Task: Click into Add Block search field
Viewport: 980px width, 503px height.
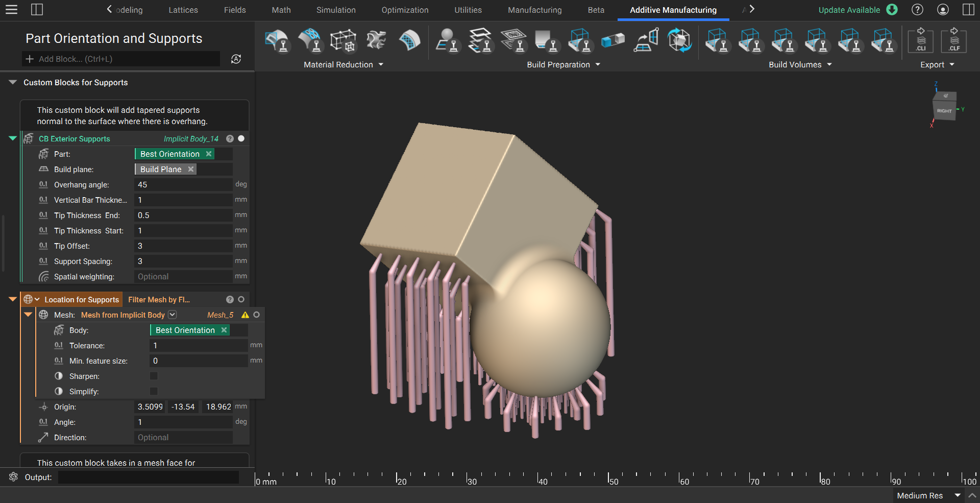Action: pos(121,59)
